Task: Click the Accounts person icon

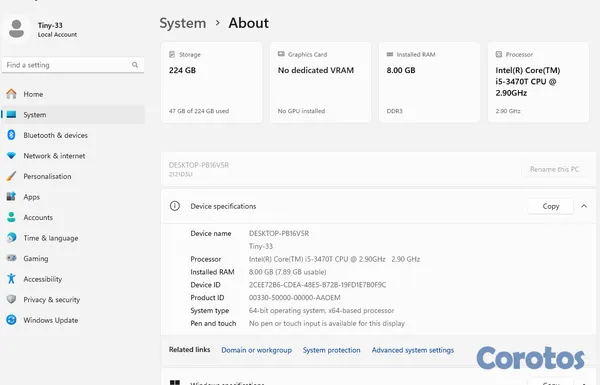Action: [x=11, y=217]
